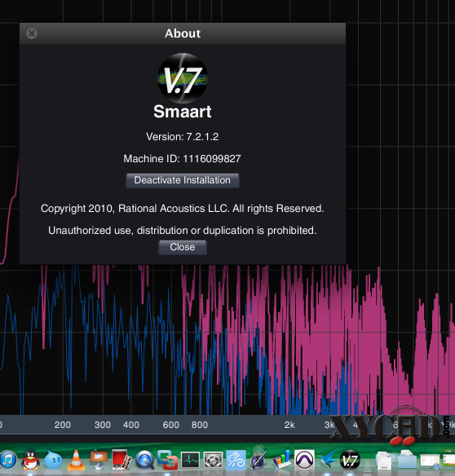Open Activity Monitor in dock
The width and height of the screenshot is (455, 476).
click(x=190, y=460)
